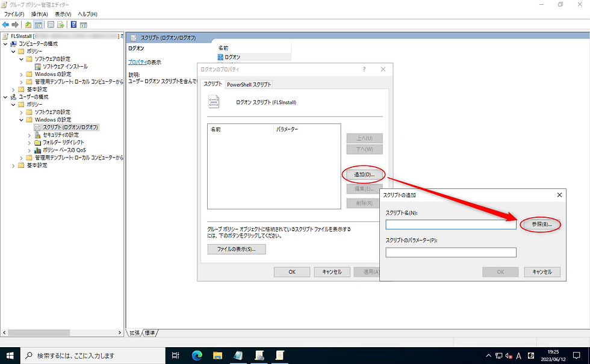Click the ? help button in ログオンのプロパティ
Image resolution: width=590 pixels, height=364 pixels.
[x=364, y=69]
